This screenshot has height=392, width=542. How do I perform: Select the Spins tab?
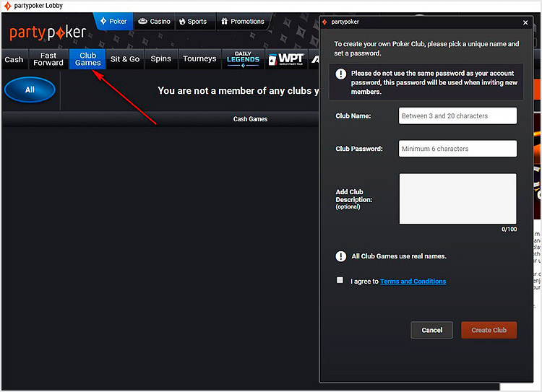click(x=160, y=59)
